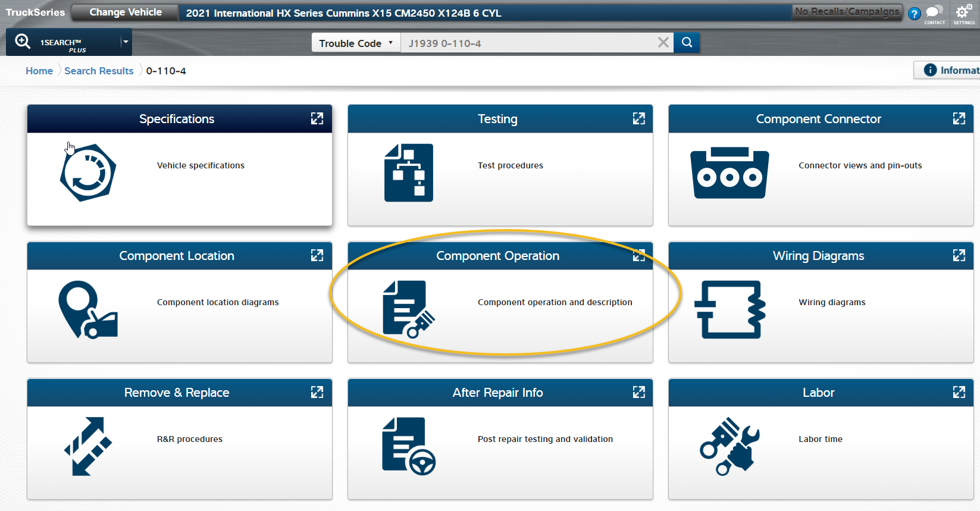Click the Component Connector plug icon

(729, 173)
